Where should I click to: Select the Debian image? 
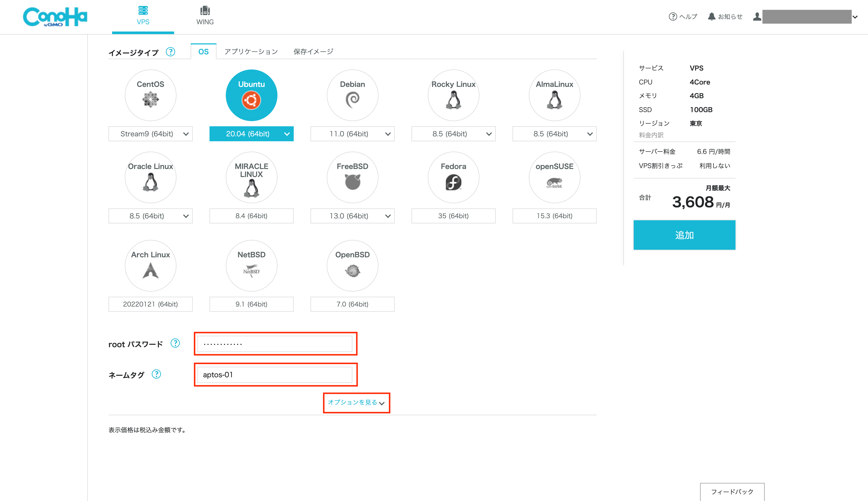[x=352, y=95]
